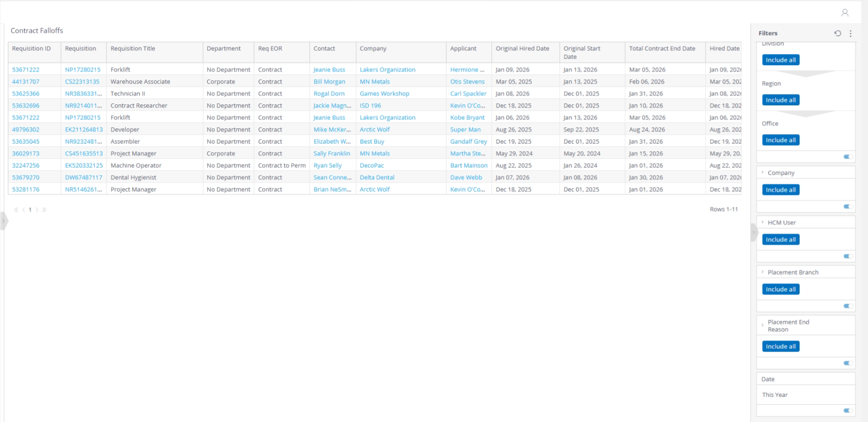Open applicant Bart Mainson
Viewport: 868px width, 422px height.
click(468, 165)
